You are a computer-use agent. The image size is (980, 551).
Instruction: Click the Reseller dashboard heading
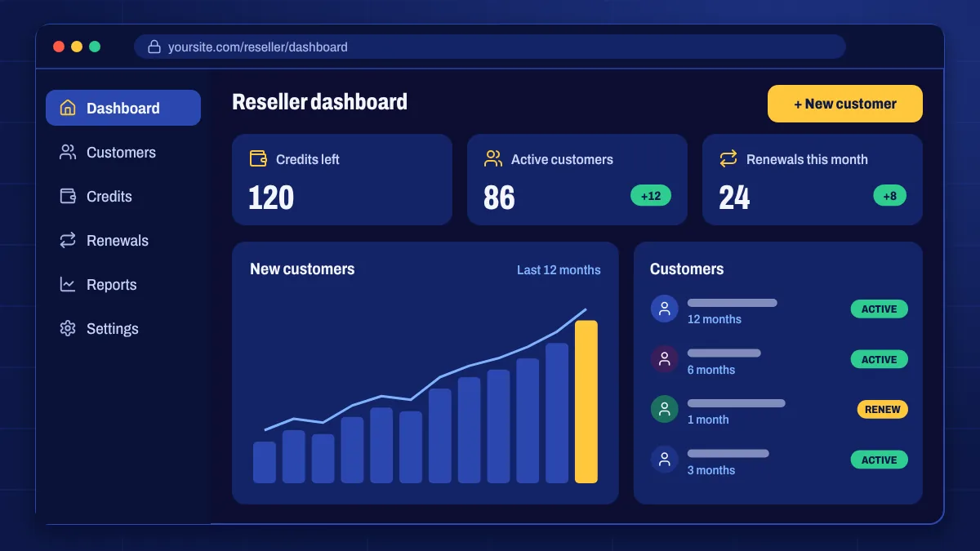pyautogui.click(x=319, y=102)
